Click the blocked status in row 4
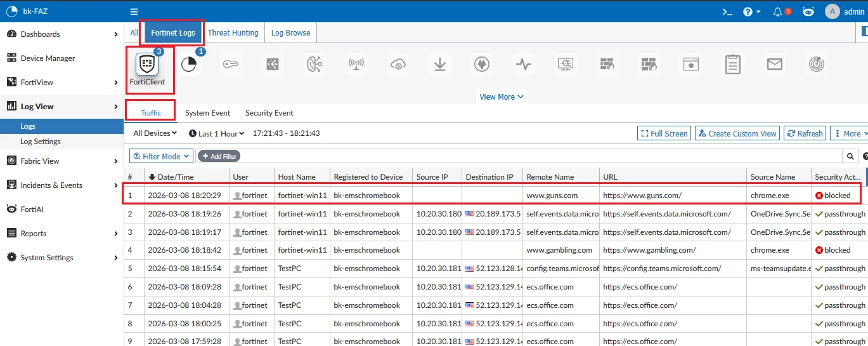The width and height of the screenshot is (868, 346). [x=838, y=250]
